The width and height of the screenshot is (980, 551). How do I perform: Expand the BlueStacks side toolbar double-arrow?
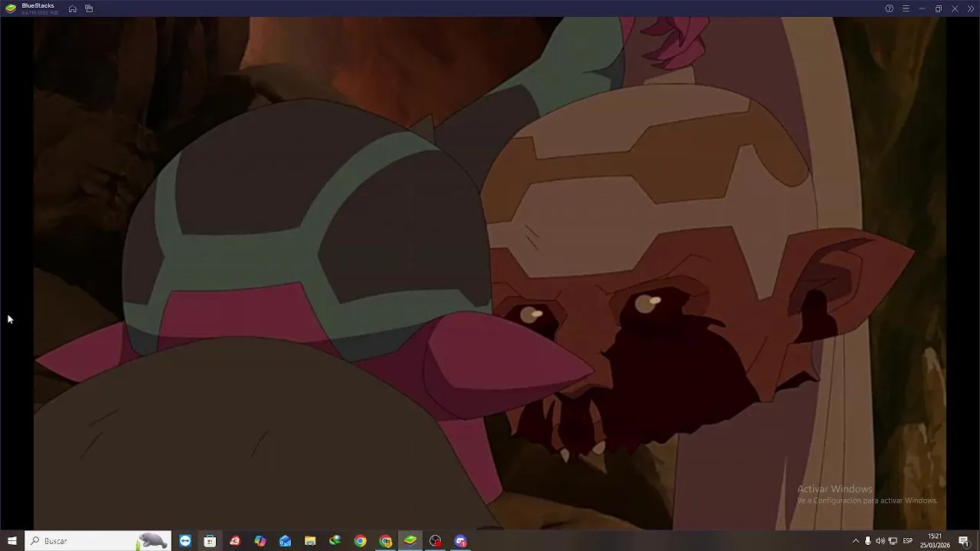(x=971, y=8)
